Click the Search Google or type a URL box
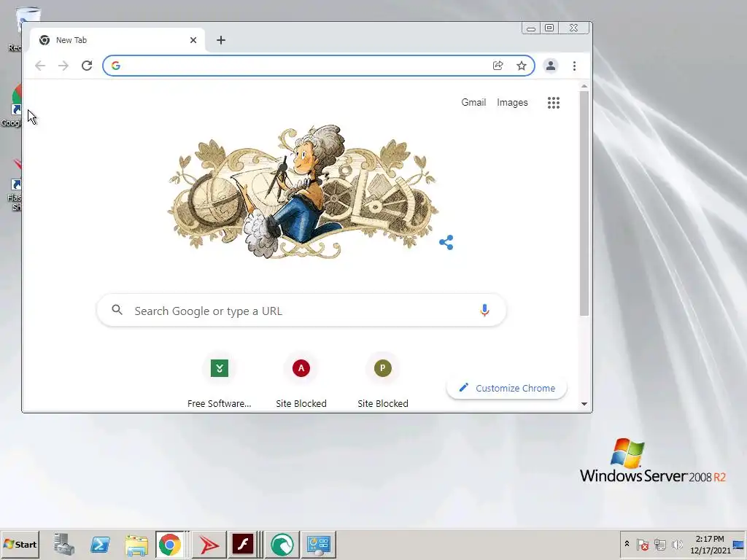This screenshot has width=747, height=560. (301, 311)
